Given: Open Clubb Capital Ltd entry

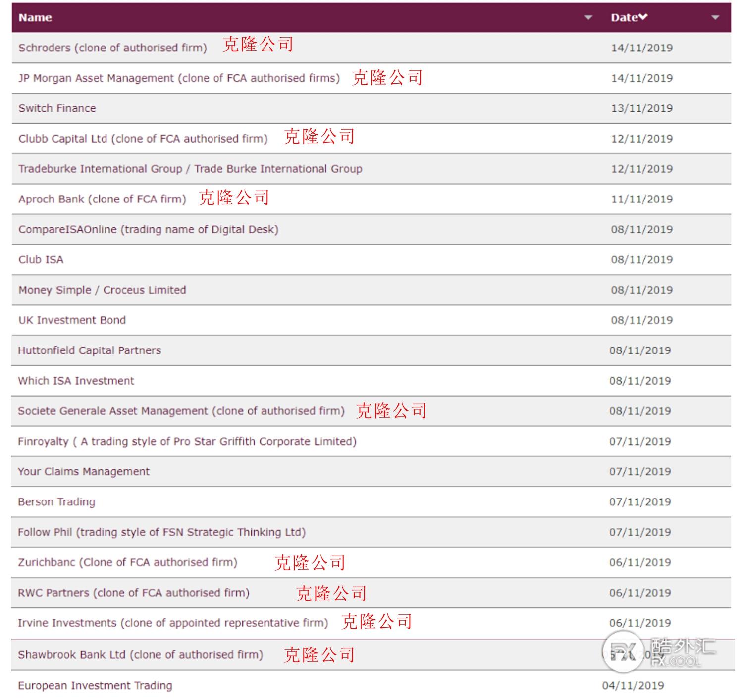Looking at the screenshot, I should 143,139.
